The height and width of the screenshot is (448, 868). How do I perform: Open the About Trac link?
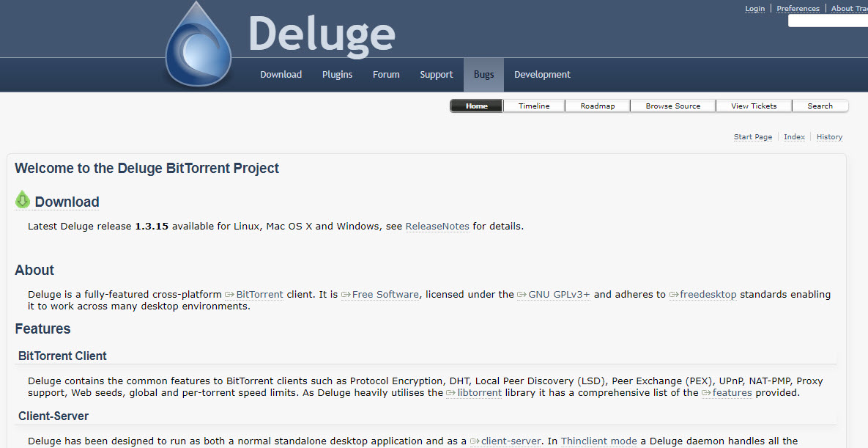pyautogui.click(x=849, y=8)
